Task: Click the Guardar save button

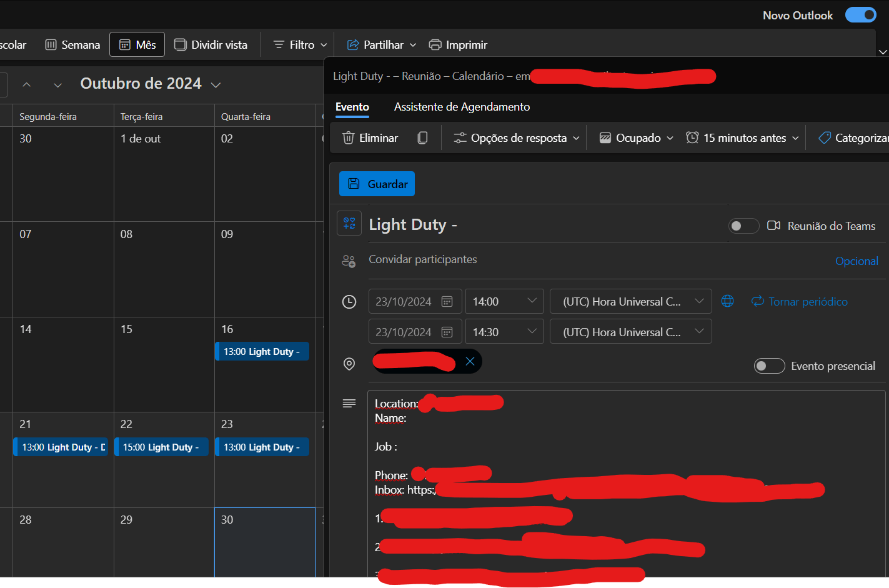Action: pos(377,184)
